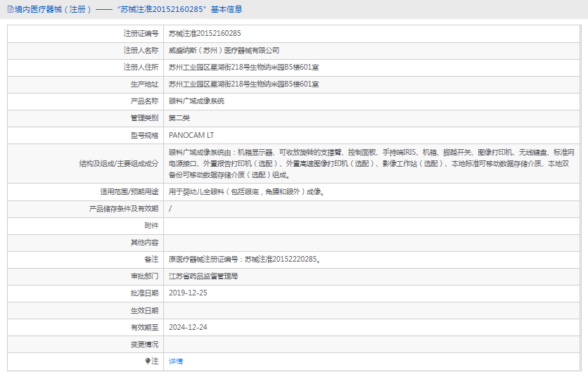Select the 产品储存条件及有效期 label

click(x=124, y=209)
